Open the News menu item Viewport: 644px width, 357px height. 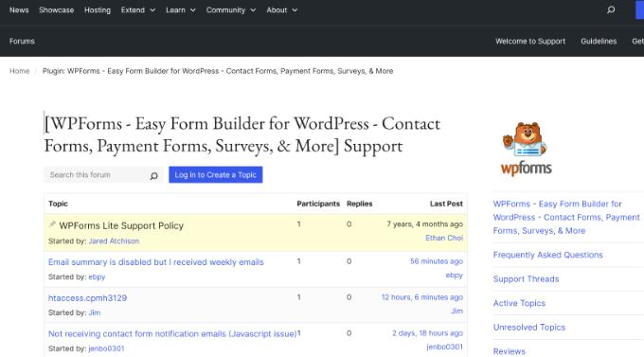click(19, 9)
